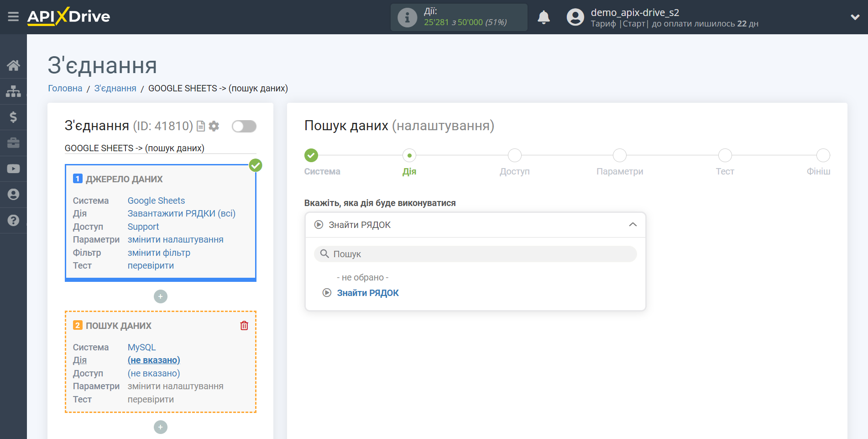Open the video tutorials sidebar icon
This screenshot has width=868, height=439.
coord(13,169)
